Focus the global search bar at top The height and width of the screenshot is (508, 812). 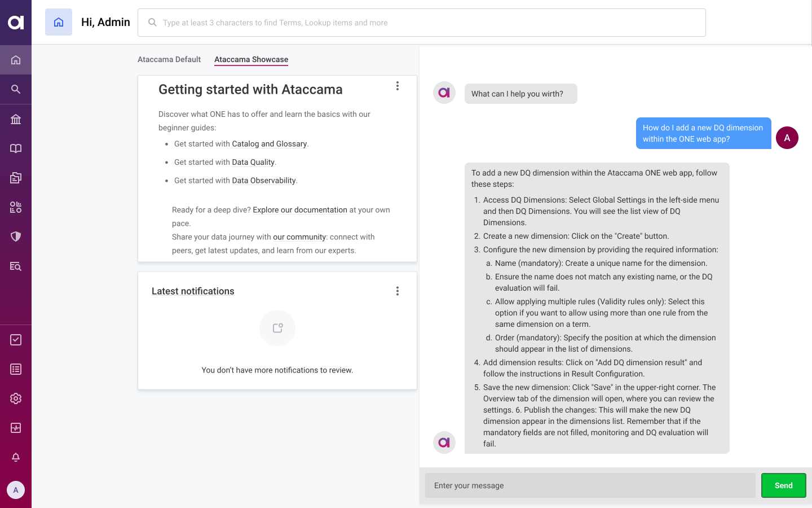pos(422,23)
